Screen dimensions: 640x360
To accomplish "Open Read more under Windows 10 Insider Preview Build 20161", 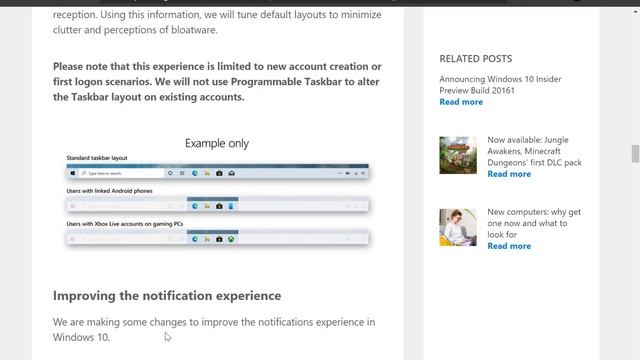I will [x=461, y=102].
